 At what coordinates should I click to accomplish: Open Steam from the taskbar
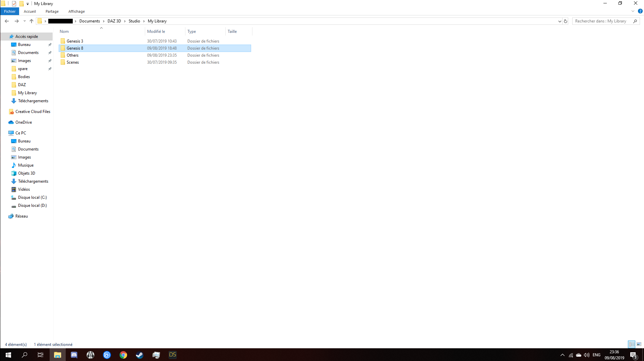point(139,355)
